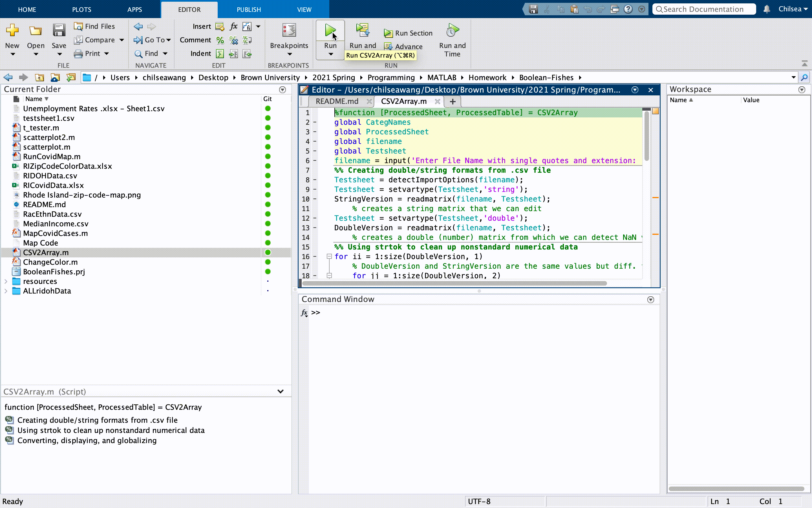Open the Compare dropdown arrow

pyautogui.click(x=122, y=40)
